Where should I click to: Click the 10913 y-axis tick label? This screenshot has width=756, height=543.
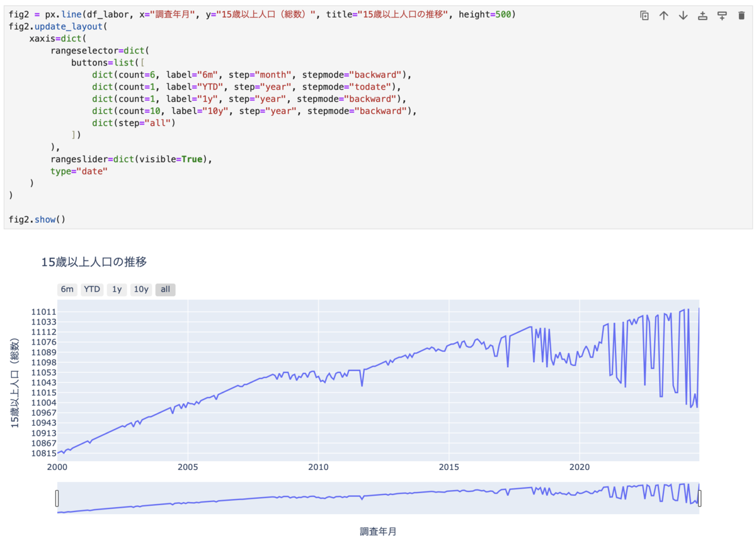43,433
